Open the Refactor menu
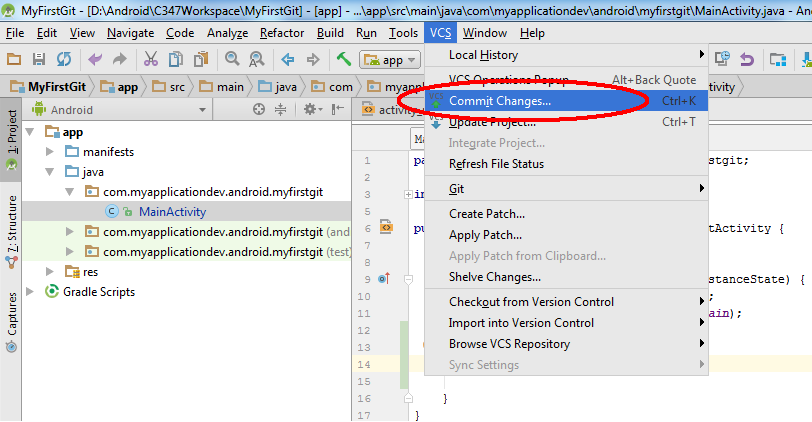This screenshot has width=812, height=422. pyautogui.click(x=282, y=33)
